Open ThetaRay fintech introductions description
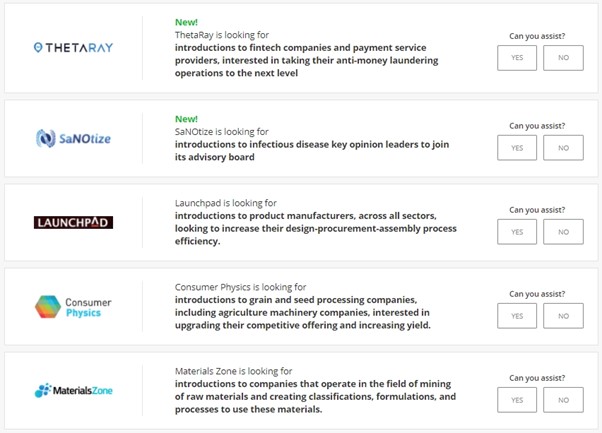Image resolution: width=602 pixels, height=433 pixels. (306, 60)
